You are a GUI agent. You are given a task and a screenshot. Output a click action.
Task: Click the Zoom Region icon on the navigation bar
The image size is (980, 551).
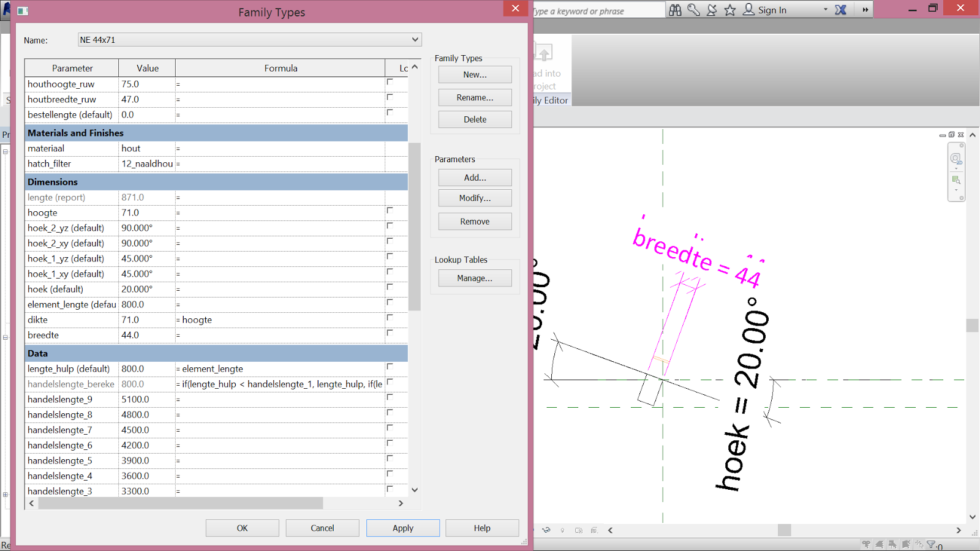956,180
